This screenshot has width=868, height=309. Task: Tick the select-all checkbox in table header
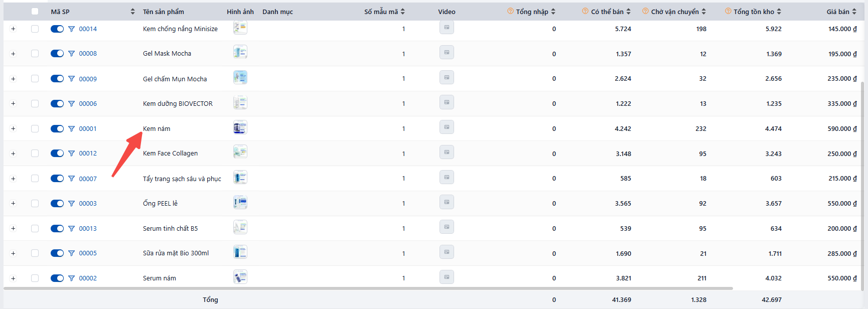(x=35, y=12)
